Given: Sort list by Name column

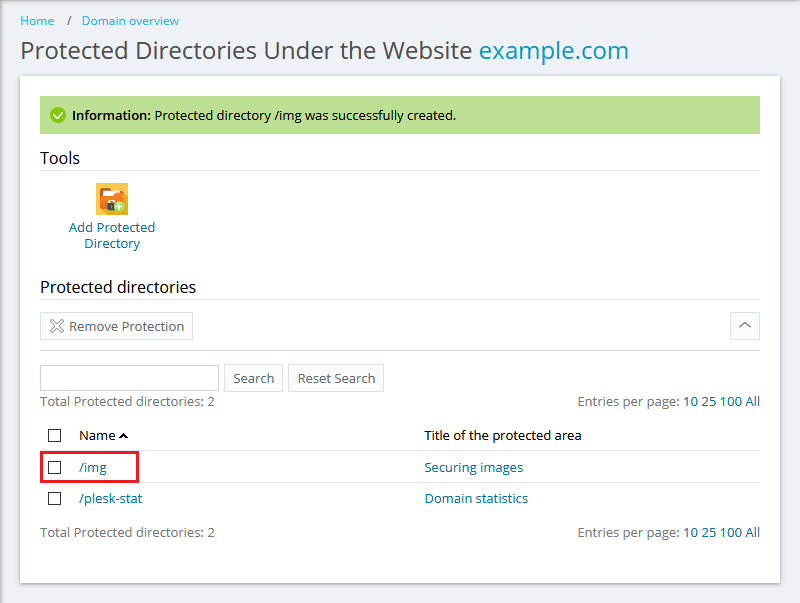Looking at the screenshot, I should pyautogui.click(x=98, y=436).
